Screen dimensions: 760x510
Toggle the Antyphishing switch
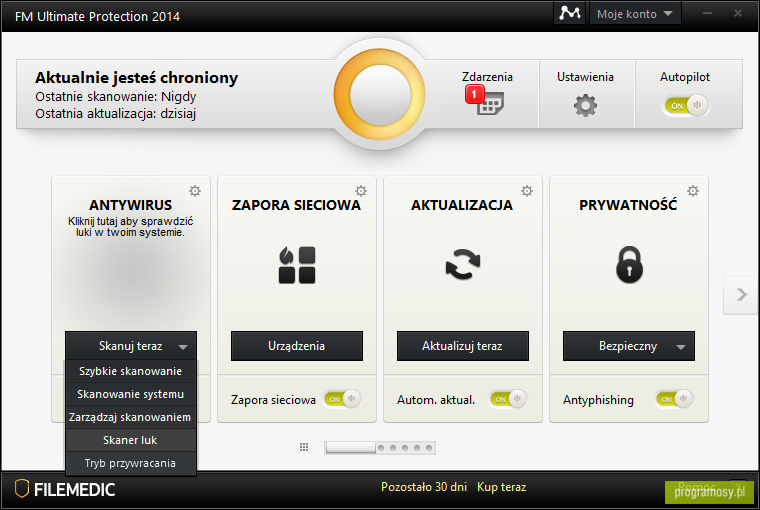tap(674, 399)
